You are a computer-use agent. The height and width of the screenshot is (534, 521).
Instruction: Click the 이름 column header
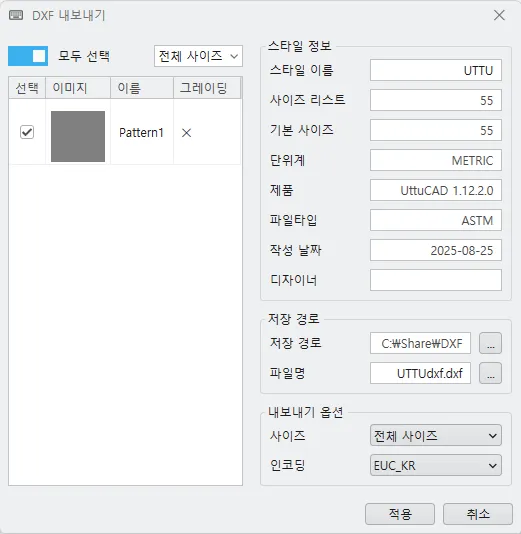pyautogui.click(x=142, y=88)
